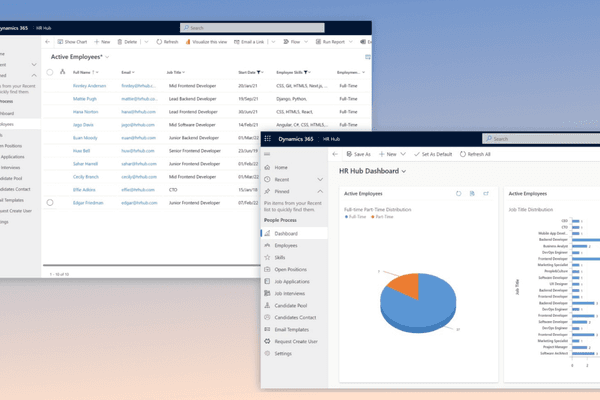
Task: Click the Search box in dashboard window
Action: pyautogui.click(x=541, y=139)
